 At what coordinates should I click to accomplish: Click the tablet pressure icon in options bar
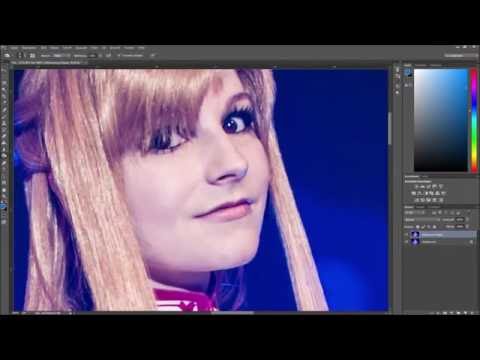(x=153, y=55)
